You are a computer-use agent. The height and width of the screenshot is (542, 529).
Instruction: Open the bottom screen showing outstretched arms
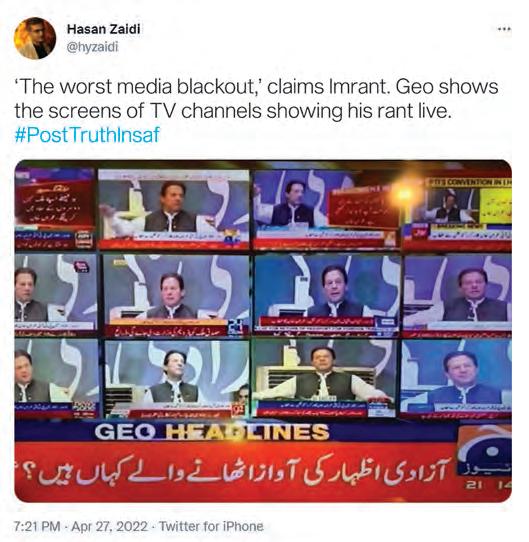click(324, 378)
